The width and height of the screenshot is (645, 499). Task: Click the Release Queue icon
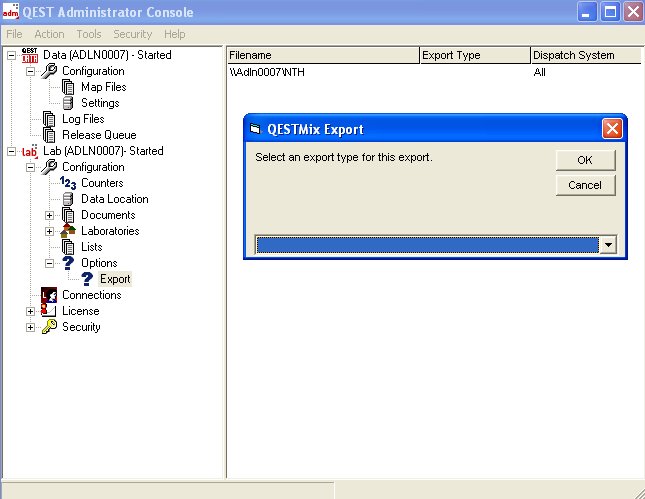49,135
